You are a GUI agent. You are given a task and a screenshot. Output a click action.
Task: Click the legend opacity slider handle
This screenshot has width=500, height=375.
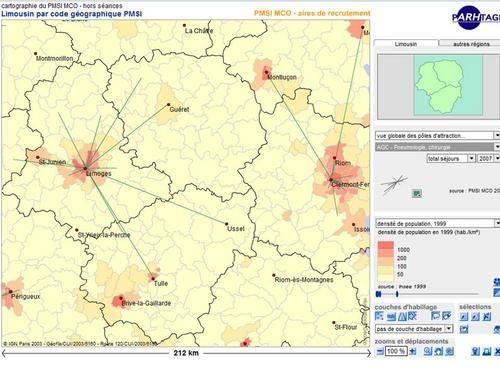397,294
